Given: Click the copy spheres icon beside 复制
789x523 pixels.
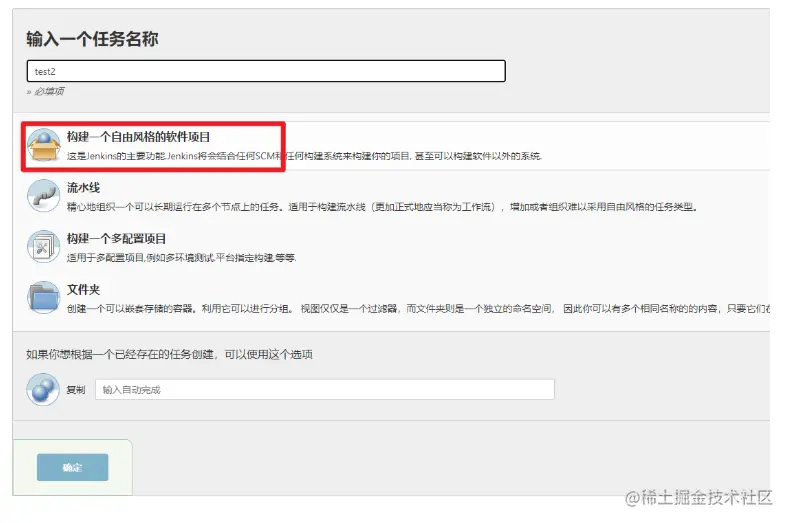Looking at the screenshot, I should coord(43,389).
